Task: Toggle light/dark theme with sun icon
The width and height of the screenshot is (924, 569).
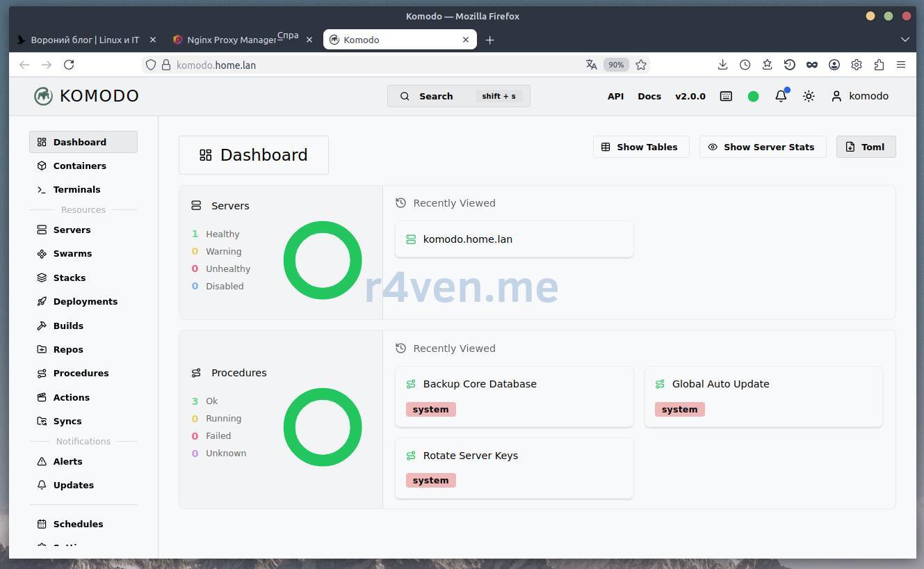Action: click(x=809, y=97)
